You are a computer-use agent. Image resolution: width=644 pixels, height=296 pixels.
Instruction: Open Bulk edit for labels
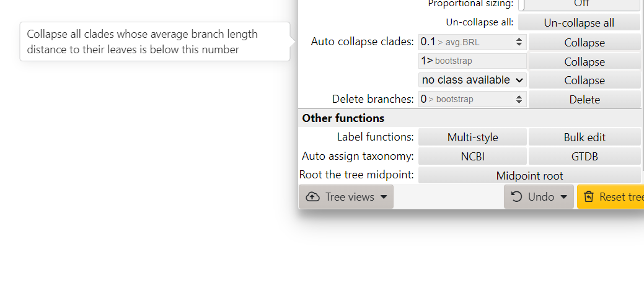(584, 137)
